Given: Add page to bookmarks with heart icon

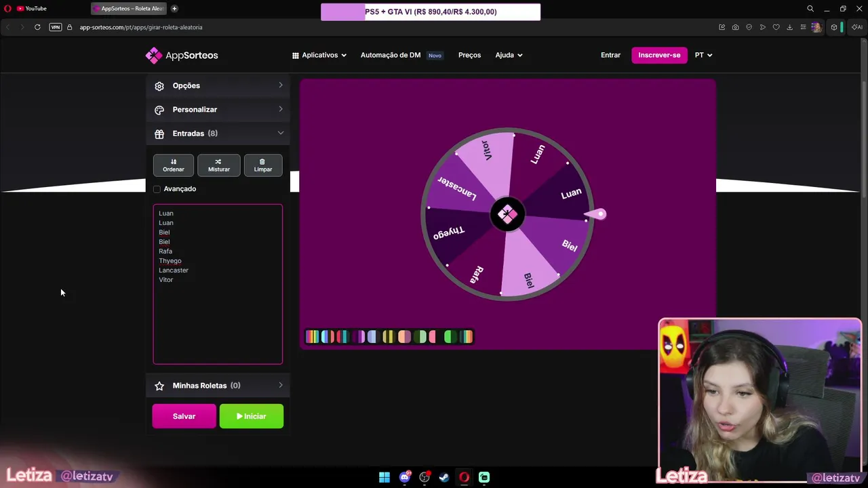Looking at the screenshot, I should click(x=776, y=27).
